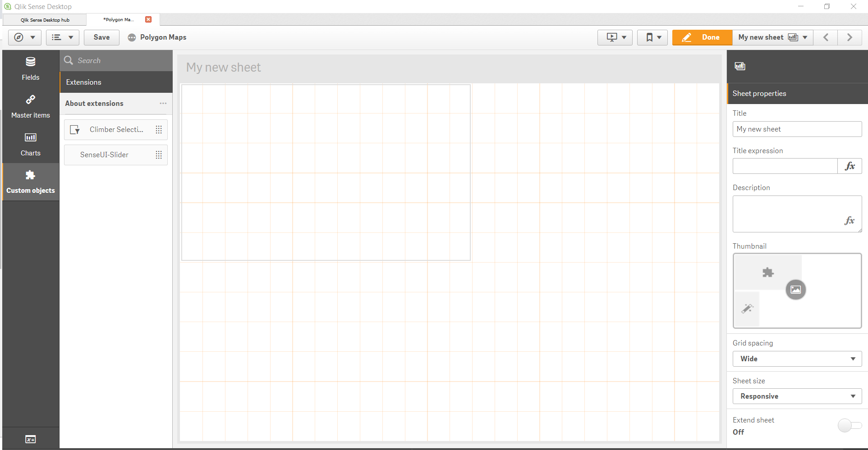Switch to the Qlik Sense Desktop hub tab

[45, 19]
